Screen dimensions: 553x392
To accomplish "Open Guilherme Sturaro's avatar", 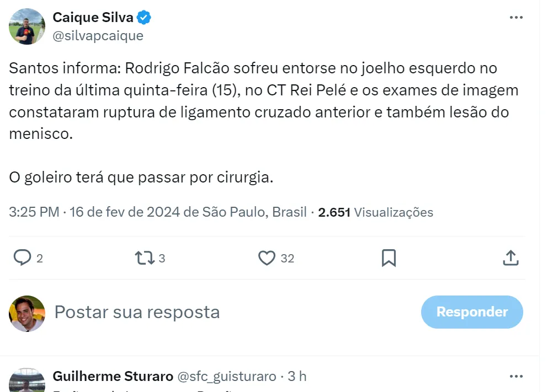I will pos(27,380).
